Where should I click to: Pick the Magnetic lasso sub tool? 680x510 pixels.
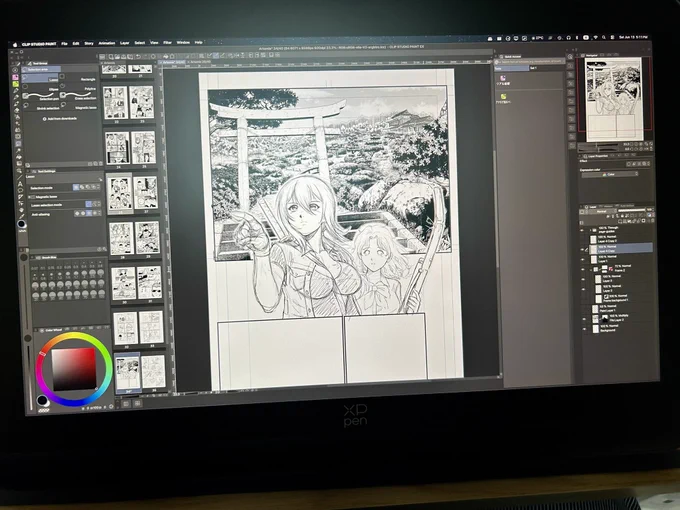(79, 106)
